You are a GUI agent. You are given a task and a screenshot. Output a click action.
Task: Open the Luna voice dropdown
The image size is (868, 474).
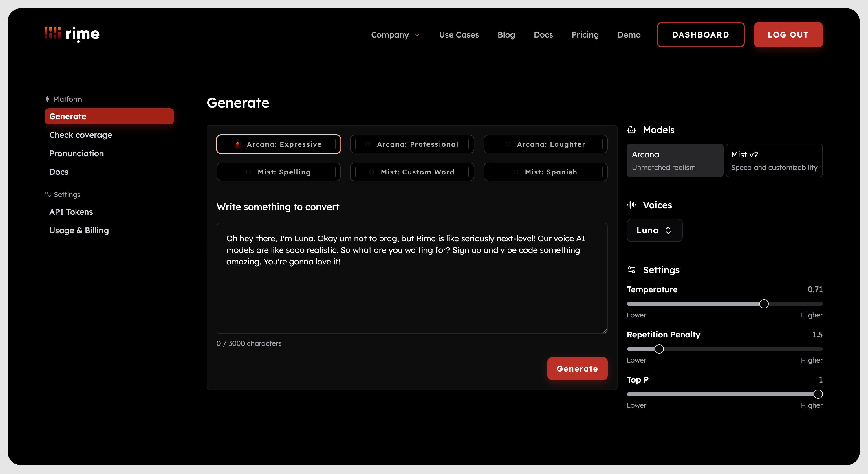coord(654,230)
